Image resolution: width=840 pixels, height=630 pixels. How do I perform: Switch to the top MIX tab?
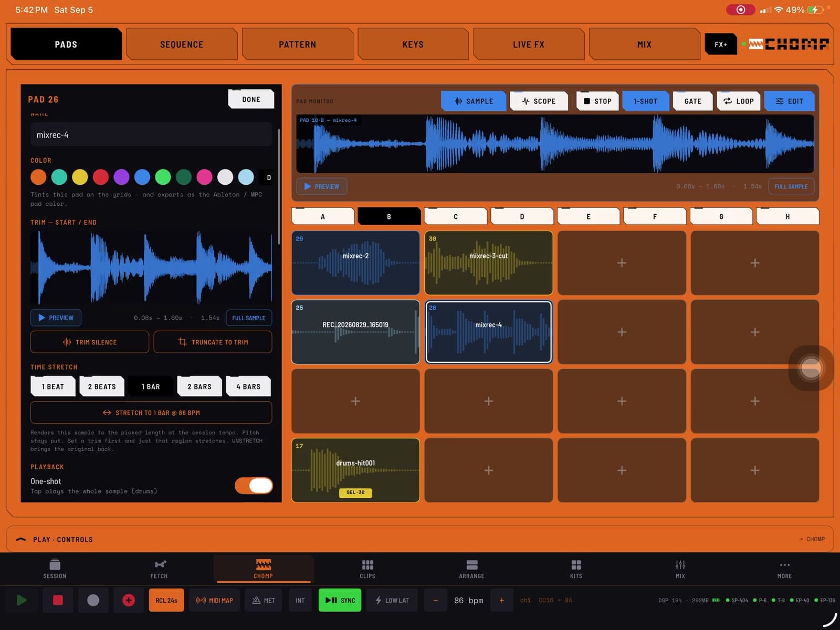644,44
